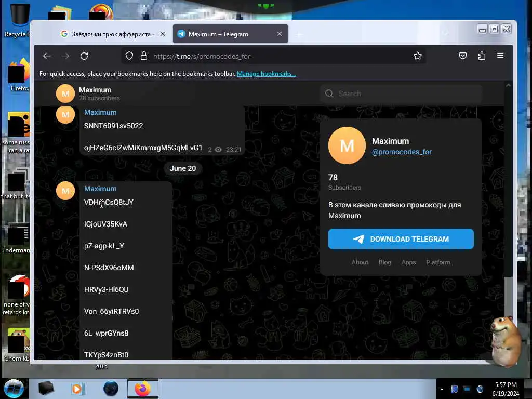Click the magnifier icon in Search box
The width and height of the screenshot is (532, 399).
pyautogui.click(x=329, y=94)
